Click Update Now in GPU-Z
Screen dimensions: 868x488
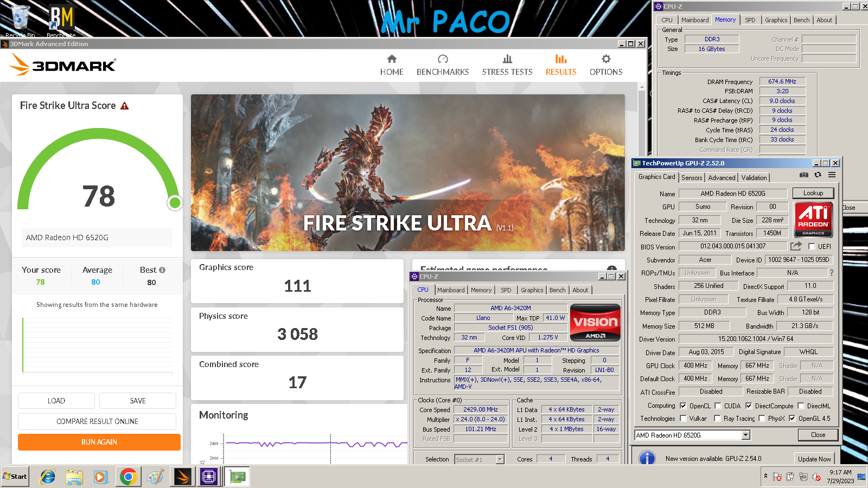[814, 459]
